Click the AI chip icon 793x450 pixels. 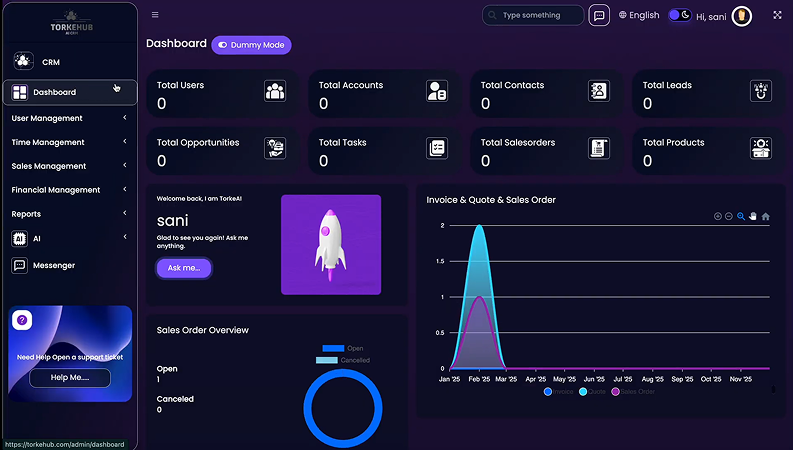19,238
